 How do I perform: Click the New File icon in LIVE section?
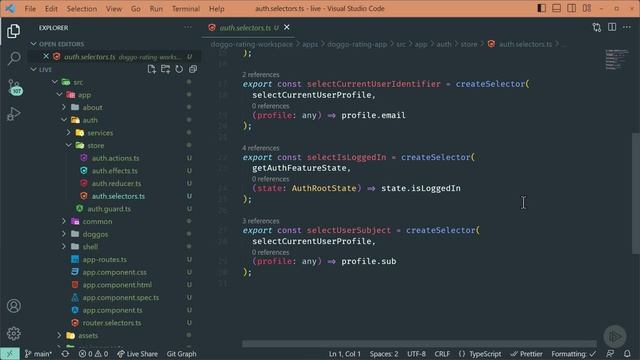pos(151,69)
